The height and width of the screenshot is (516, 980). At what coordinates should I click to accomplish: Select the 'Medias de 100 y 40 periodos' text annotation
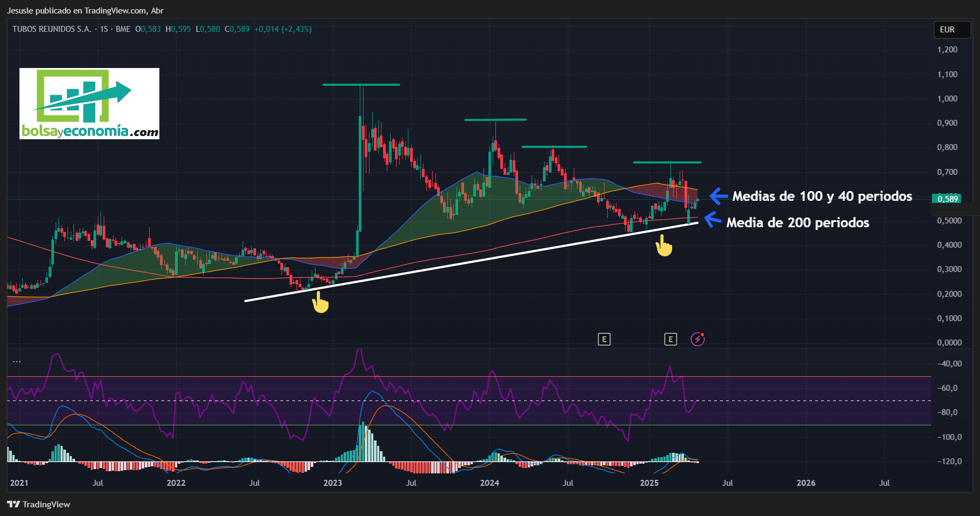click(x=822, y=196)
